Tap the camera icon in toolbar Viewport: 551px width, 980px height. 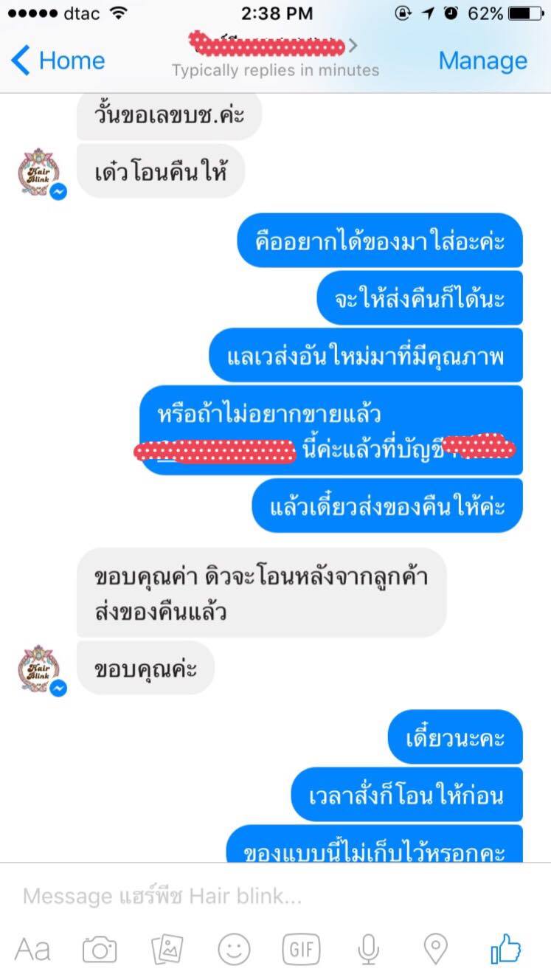[x=100, y=948]
